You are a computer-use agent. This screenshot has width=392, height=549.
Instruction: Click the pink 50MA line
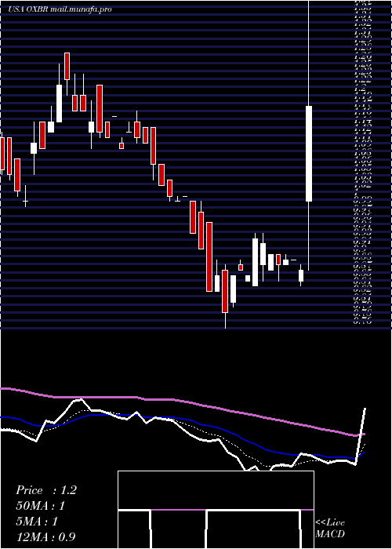[x=182, y=401]
